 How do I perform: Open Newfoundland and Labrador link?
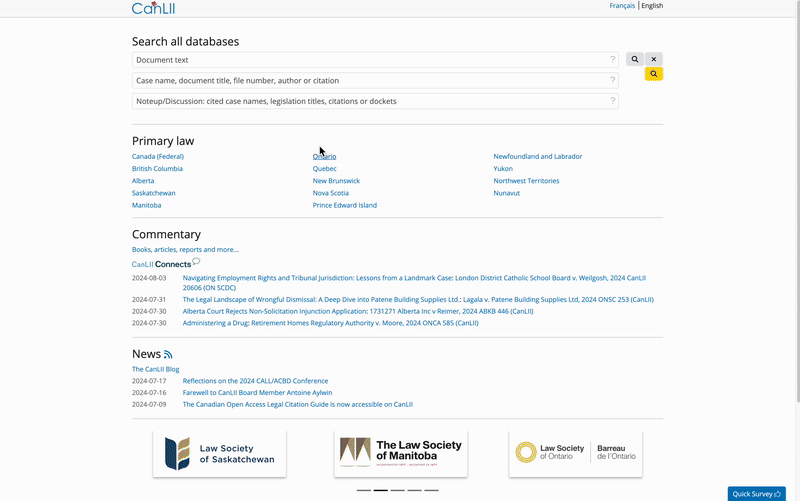(x=538, y=157)
